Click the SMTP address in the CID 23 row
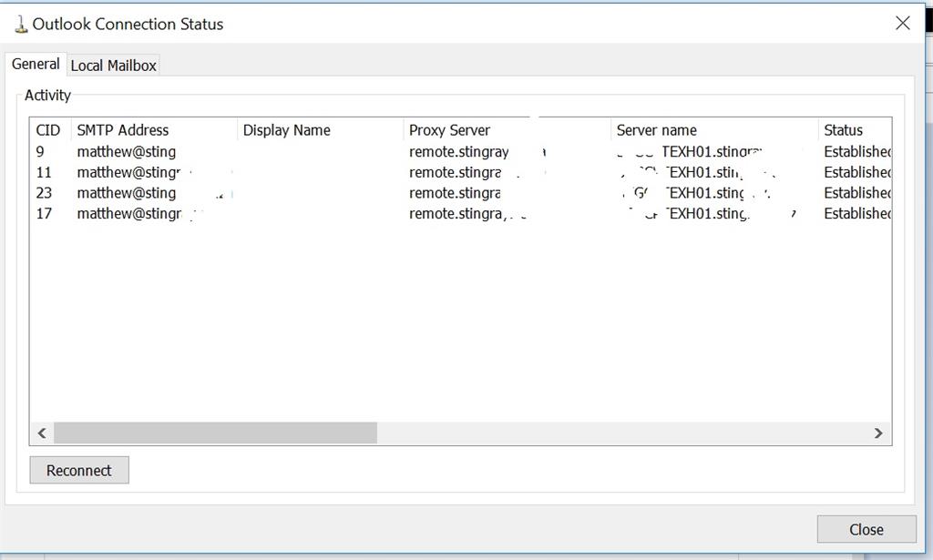 click(x=127, y=193)
